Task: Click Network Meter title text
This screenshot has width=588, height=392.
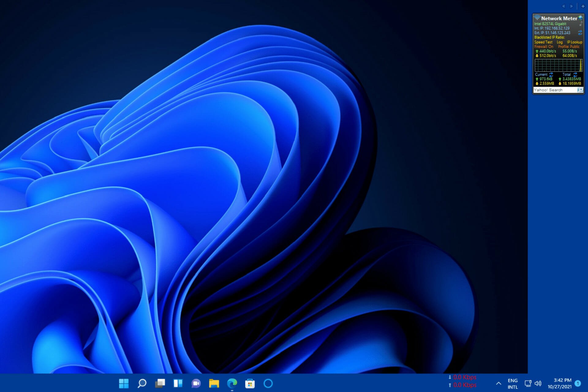Action: 559,18
